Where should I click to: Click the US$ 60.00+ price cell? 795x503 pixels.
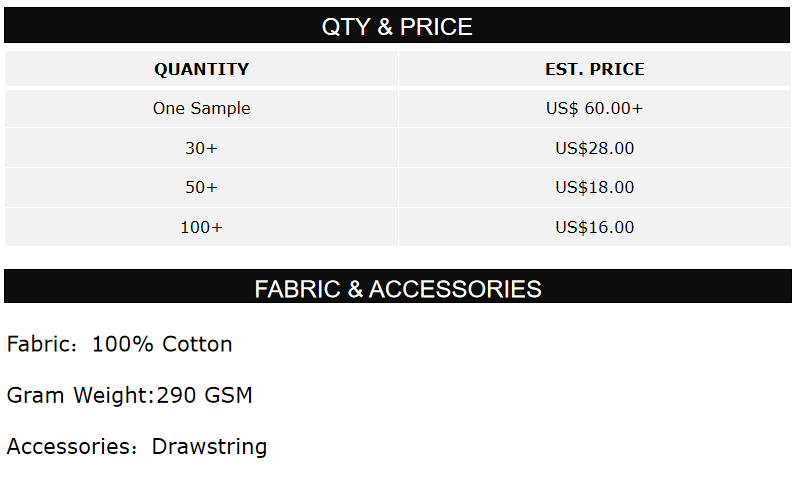click(594, 108)
